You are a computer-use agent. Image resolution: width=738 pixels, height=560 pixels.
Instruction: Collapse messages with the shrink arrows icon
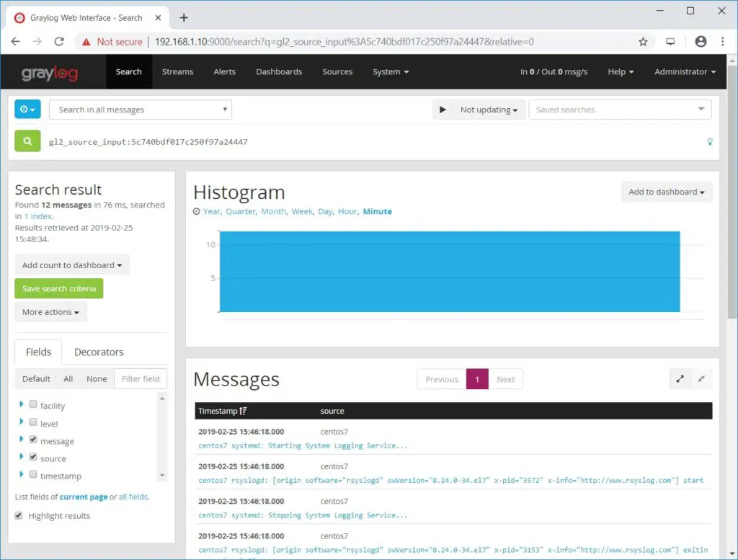(x=701, y=379)
